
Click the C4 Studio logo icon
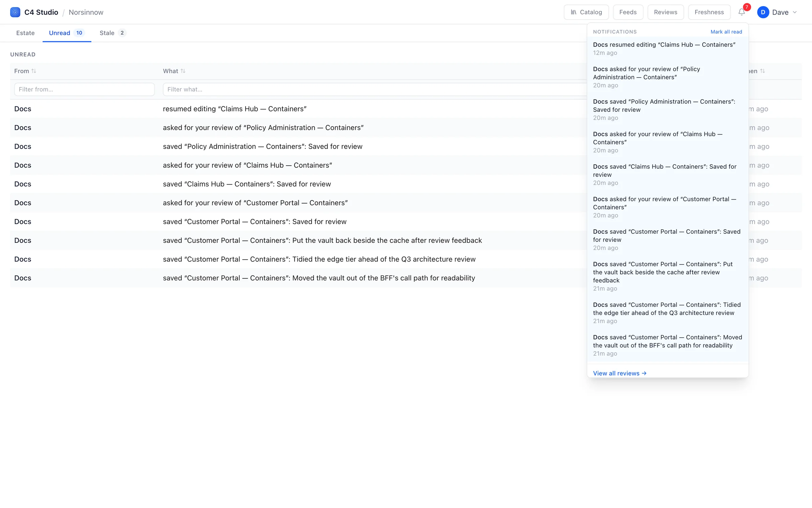click(15, 12)
